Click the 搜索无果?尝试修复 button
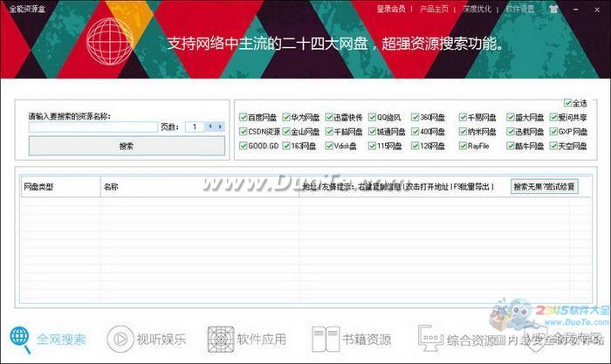Screen dimensions: 611x364 pyautogui.click(x=544, y=187)
